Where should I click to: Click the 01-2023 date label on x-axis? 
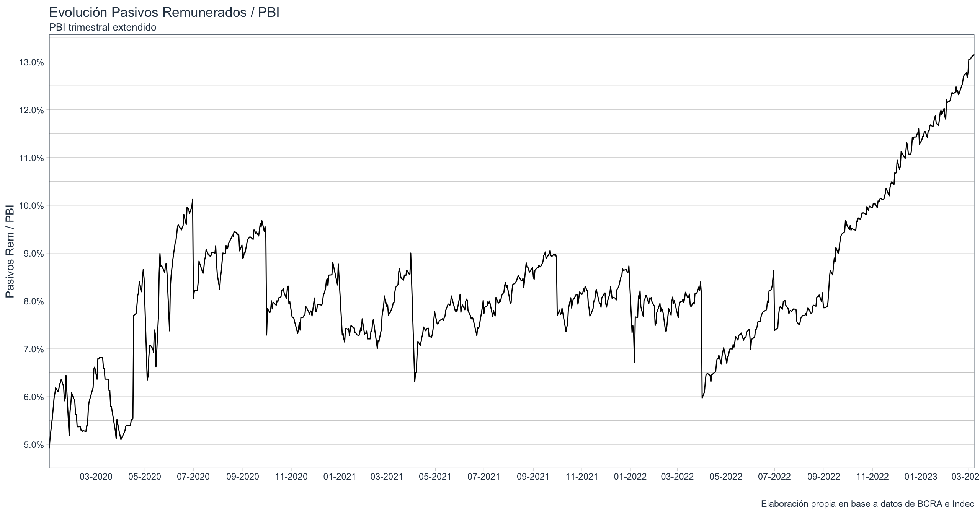(921, 477)
